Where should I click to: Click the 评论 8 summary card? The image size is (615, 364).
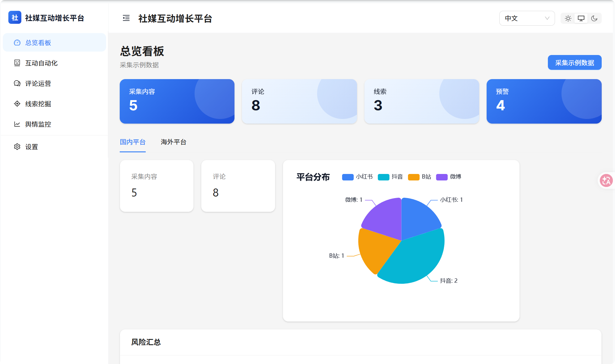(x=299, y=101)
